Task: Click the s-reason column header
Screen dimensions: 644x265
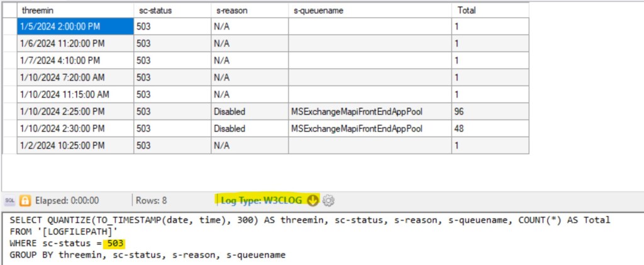Action: pyautogui.click(x=248, y=10)
